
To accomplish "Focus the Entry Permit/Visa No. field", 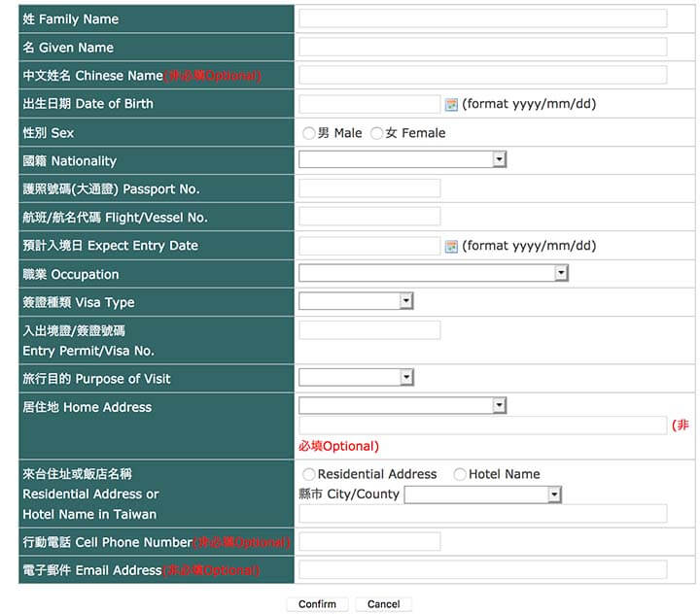I will pyautogui.click(x=369, y=330).
